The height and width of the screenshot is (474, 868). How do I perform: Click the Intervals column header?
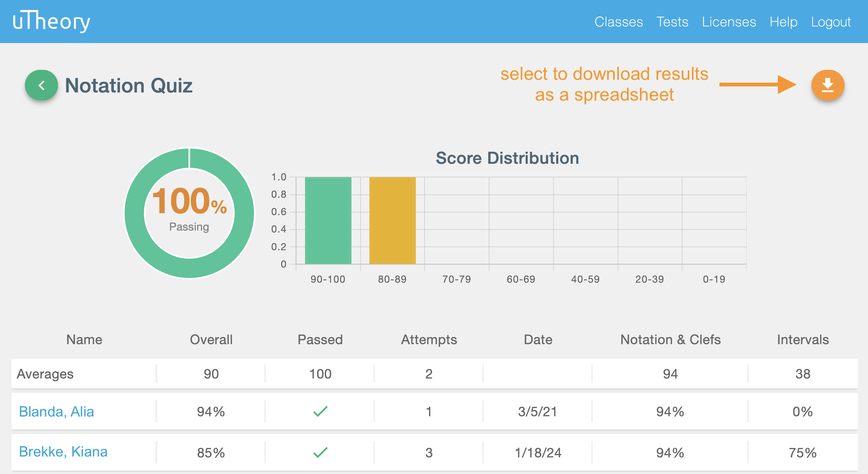tap(803, 339)
